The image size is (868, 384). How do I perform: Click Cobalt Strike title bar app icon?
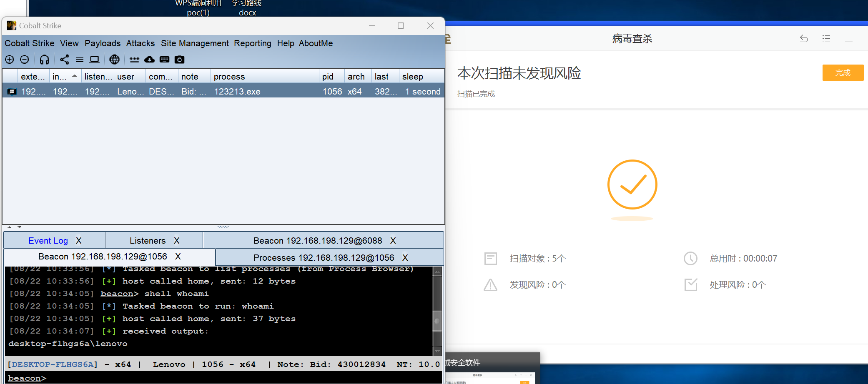[12, 25]
